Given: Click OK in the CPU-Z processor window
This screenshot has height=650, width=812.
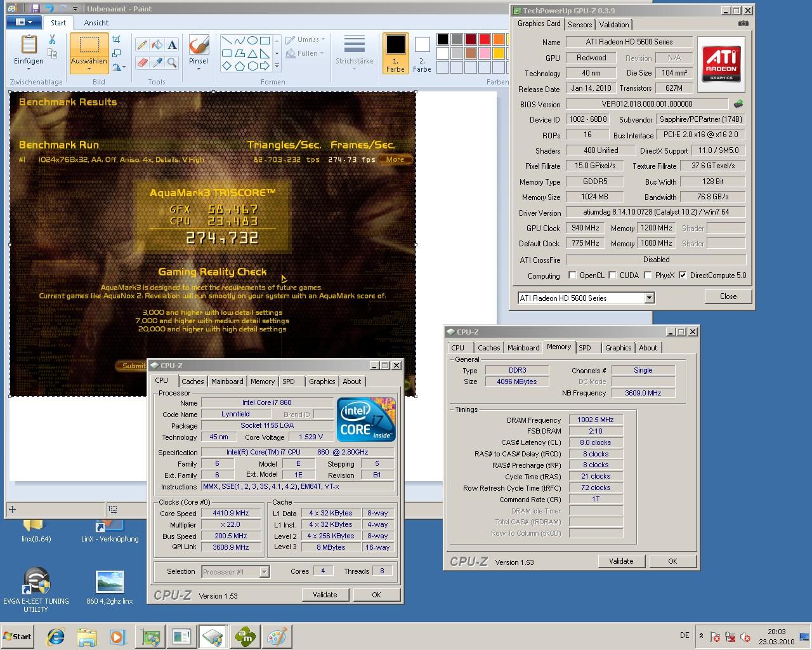Looking at the screenshot, I should 376,595.
